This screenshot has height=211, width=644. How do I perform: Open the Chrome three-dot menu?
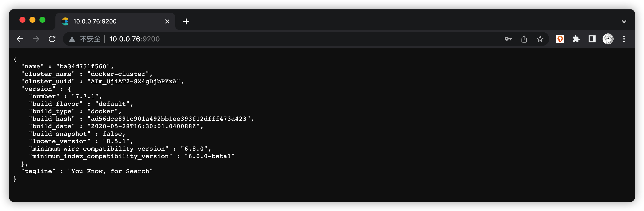click(x=624, y=39)
